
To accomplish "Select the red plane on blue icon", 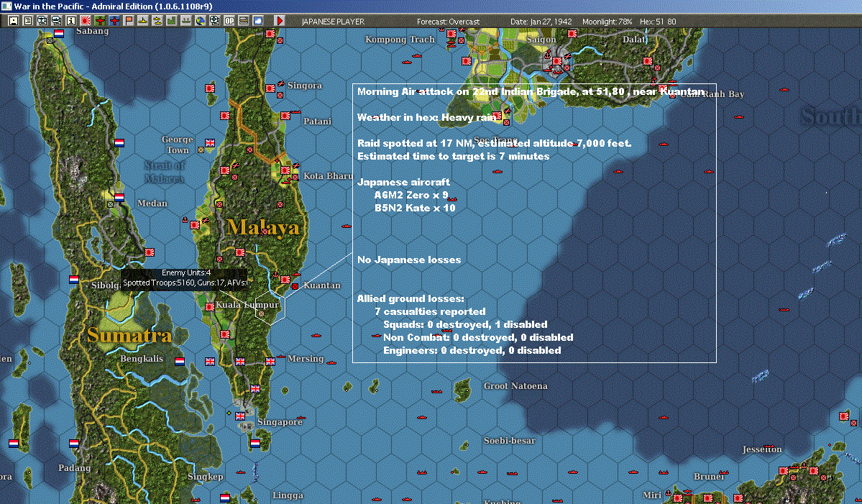I will [x=114, y=21].
